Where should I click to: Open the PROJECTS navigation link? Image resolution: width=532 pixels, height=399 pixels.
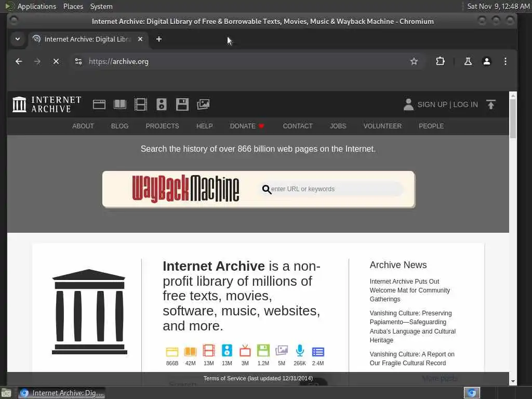click(162, 126)
